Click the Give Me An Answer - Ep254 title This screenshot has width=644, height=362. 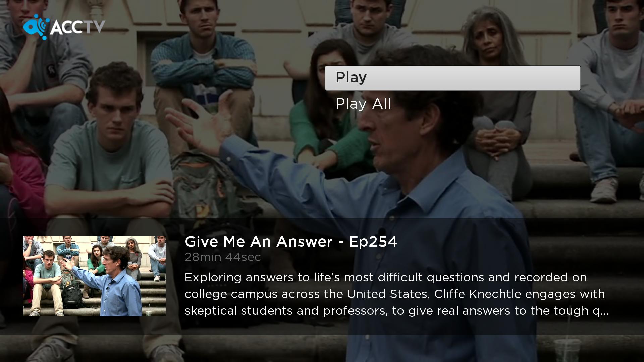point(291,242)
